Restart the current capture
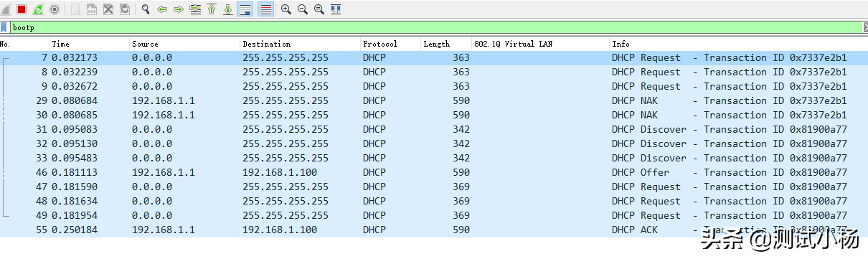 (x=38, y=9)
